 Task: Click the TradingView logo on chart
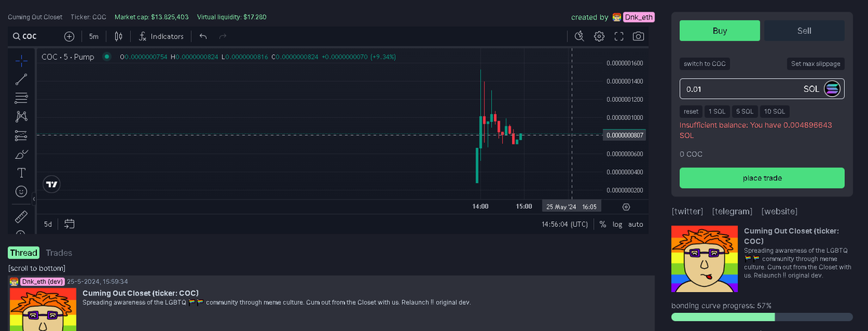click(x=52, y=184)
